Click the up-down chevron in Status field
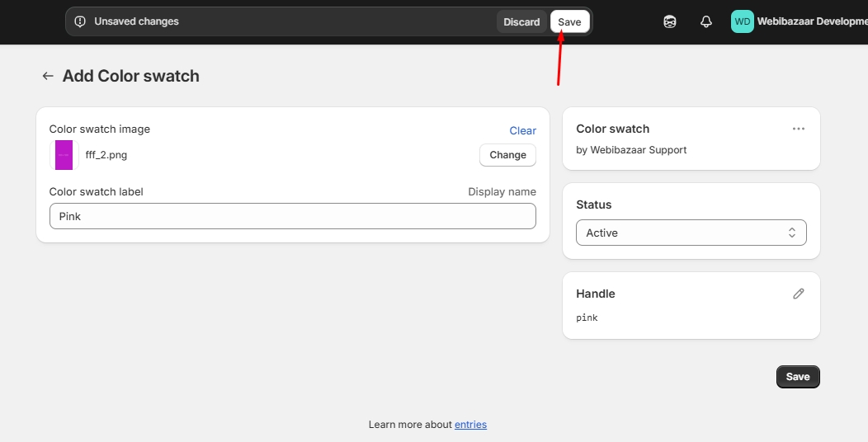868x442 pixels. pyautogui.click(x=791, y=233)
